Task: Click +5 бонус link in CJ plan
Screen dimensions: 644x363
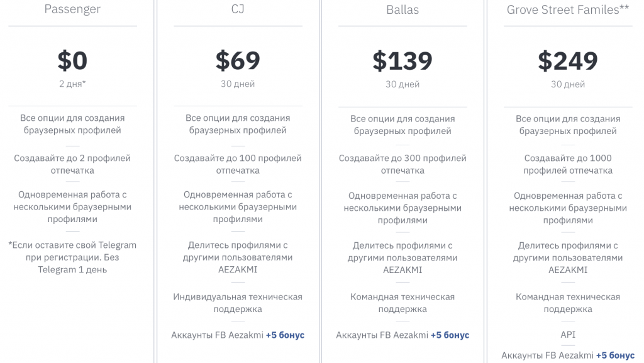Action: coord(285,335)
